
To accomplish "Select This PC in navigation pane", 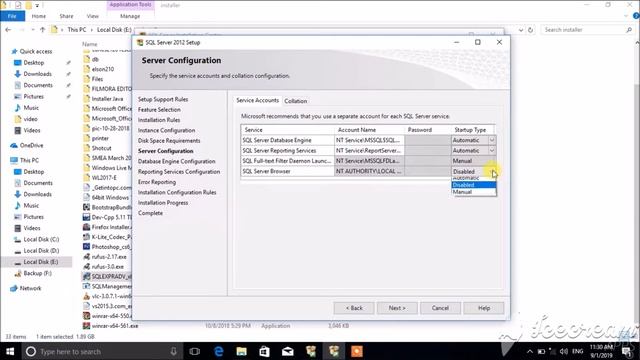I will coord(29,160).
